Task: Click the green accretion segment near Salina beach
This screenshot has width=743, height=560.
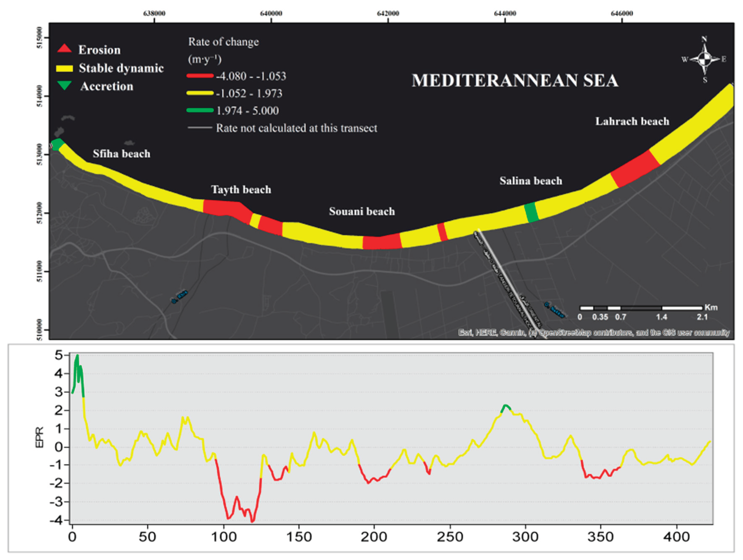Action: 531,212
